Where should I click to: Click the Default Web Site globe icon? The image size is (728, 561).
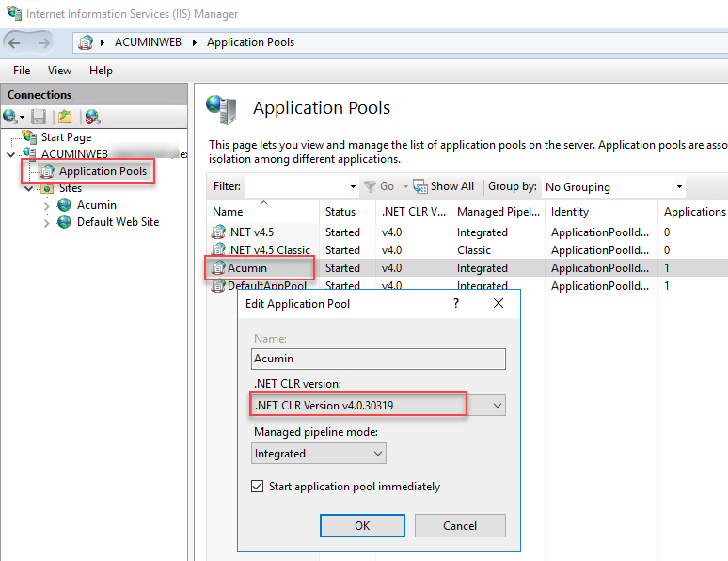[65, 222]
